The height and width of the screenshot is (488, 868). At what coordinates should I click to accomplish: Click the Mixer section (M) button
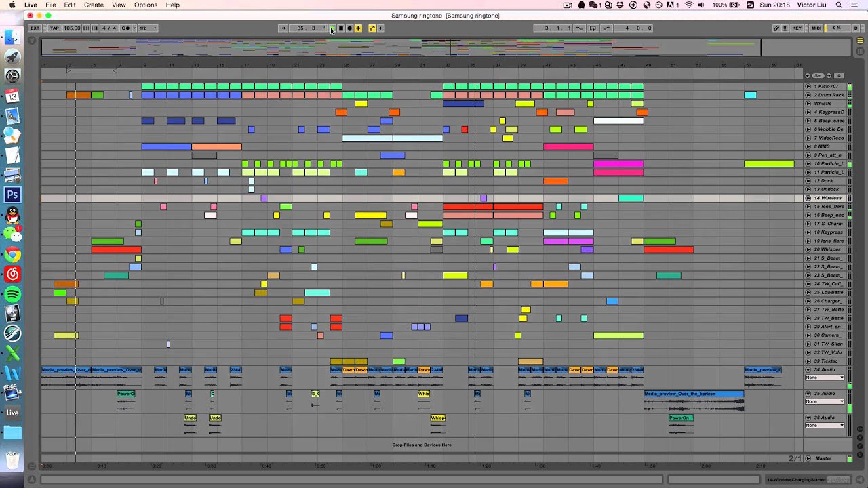(860, 446)
